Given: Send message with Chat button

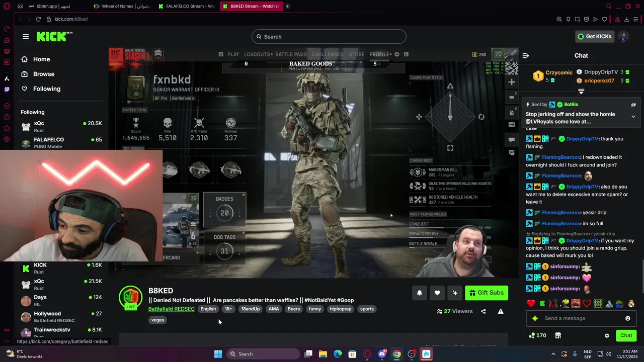Looking at the screenshot, I should pos(626,335).
